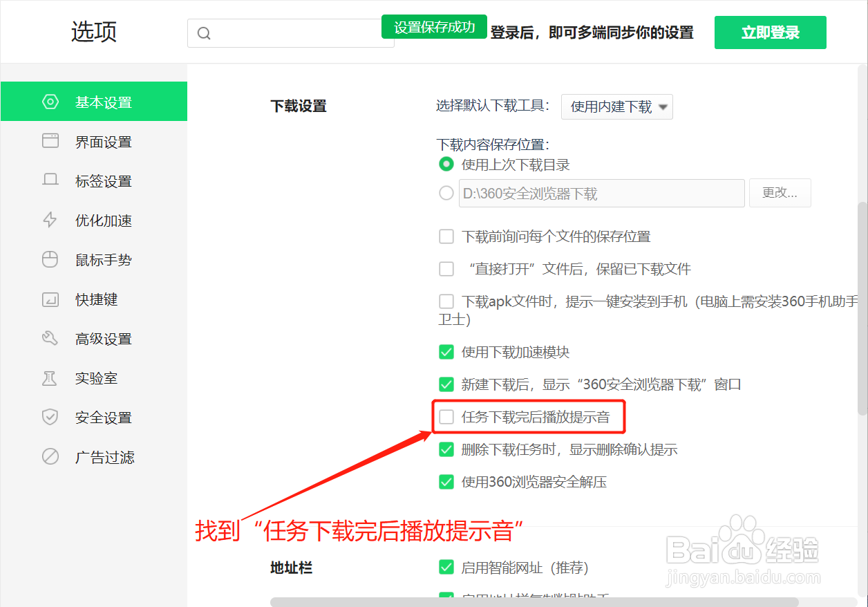868x607 pixels.
Task: Click the 设置保存成功 notification
Action: pyautogui.click(x=434, y=27)
